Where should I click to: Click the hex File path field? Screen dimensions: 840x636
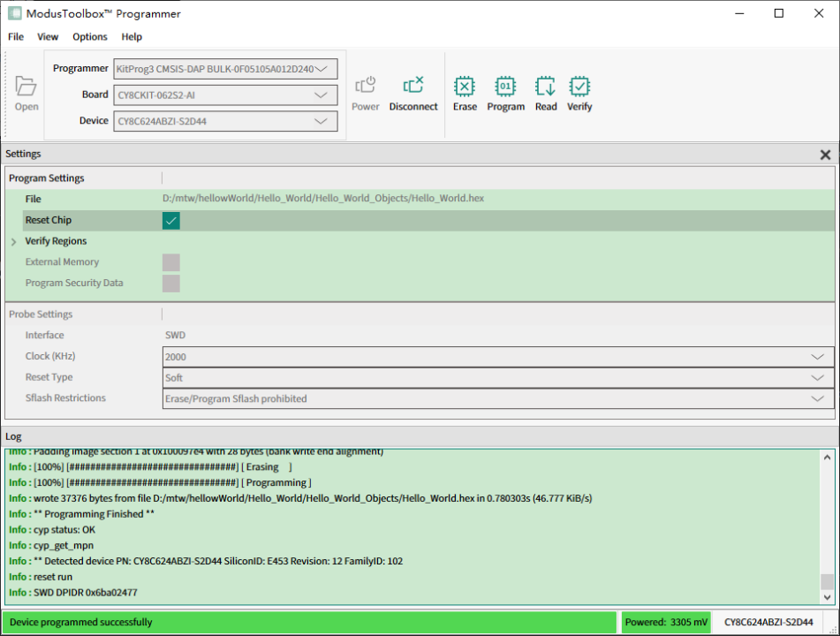tap(323, 198)
